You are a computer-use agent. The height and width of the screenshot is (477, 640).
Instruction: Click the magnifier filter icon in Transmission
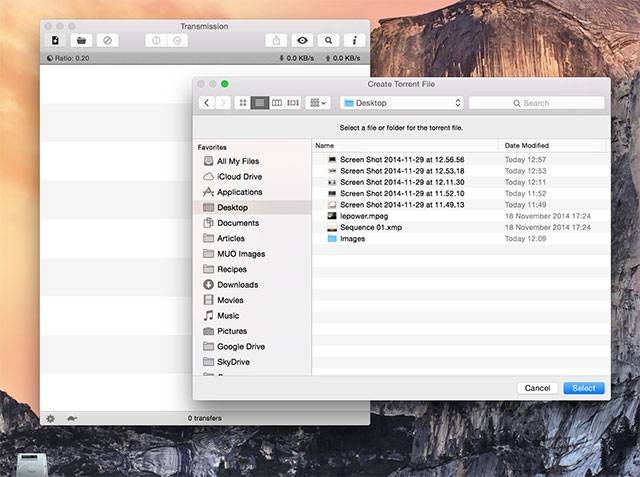[x=327, y=40]
